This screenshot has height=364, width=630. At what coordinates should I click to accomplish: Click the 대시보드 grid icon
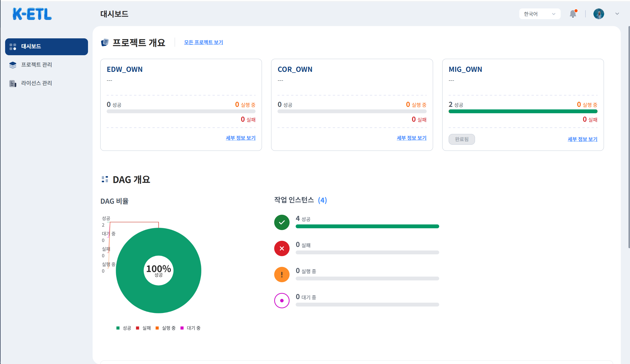coord(13,47)
